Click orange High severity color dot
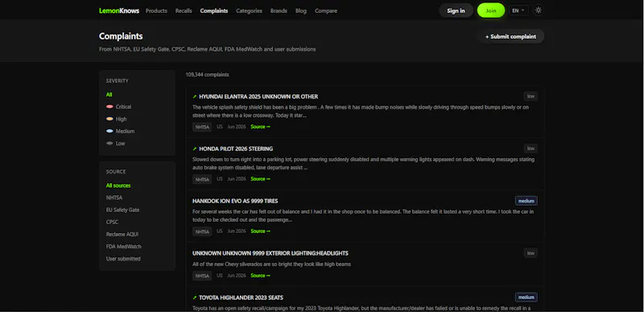644x312 pixels. 109,119
